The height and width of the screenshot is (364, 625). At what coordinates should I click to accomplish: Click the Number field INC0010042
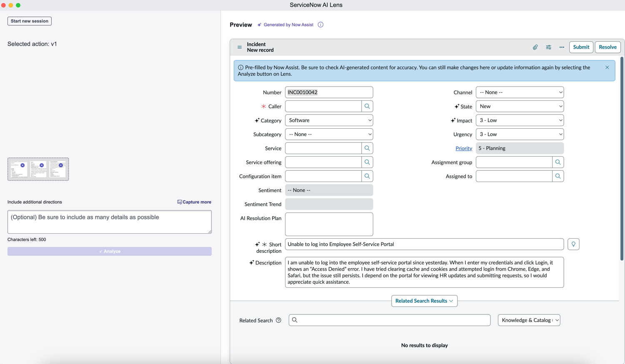coord(329,92)
